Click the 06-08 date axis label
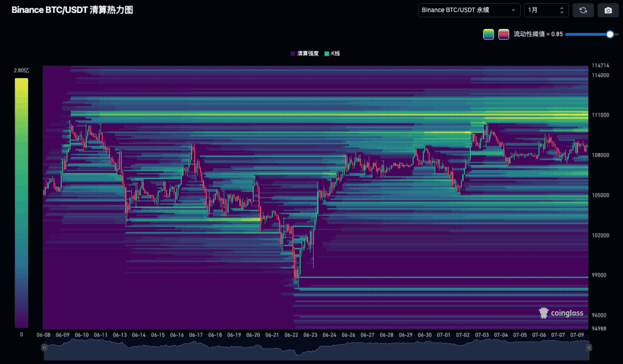This screenshot has height=364, width=623. pos(44,335)
